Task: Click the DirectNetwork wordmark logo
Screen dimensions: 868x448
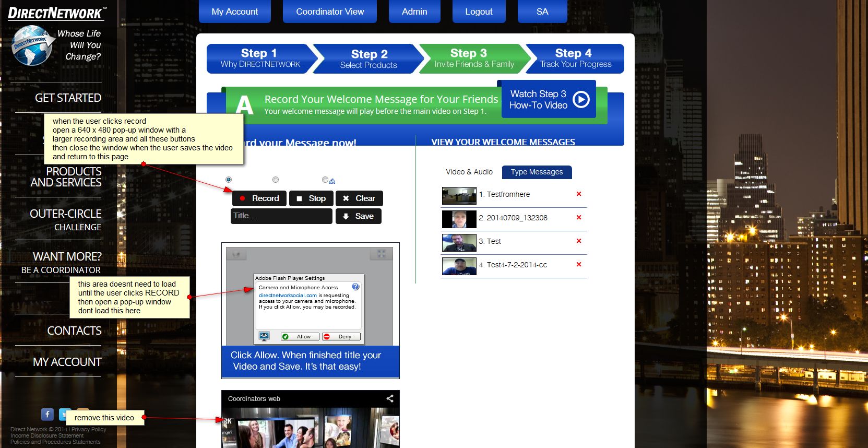Action: click(x=57, y=13)
